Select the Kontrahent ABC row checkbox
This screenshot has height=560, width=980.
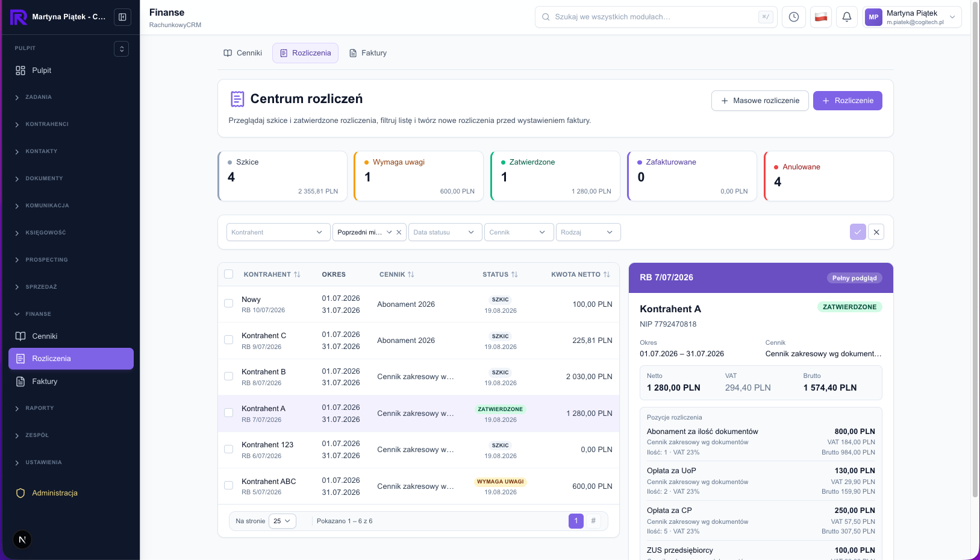click(228, 485)
